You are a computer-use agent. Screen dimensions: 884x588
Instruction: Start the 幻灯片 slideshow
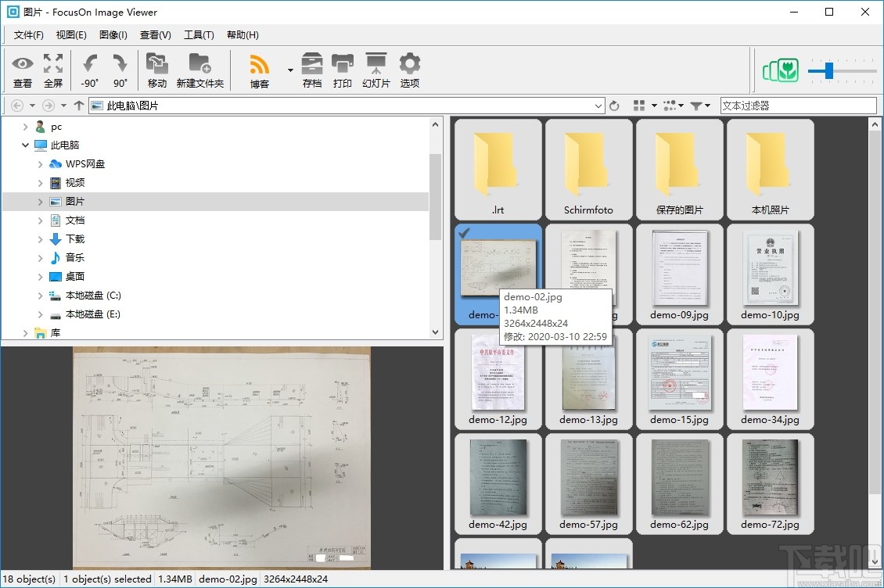point(376,69)
